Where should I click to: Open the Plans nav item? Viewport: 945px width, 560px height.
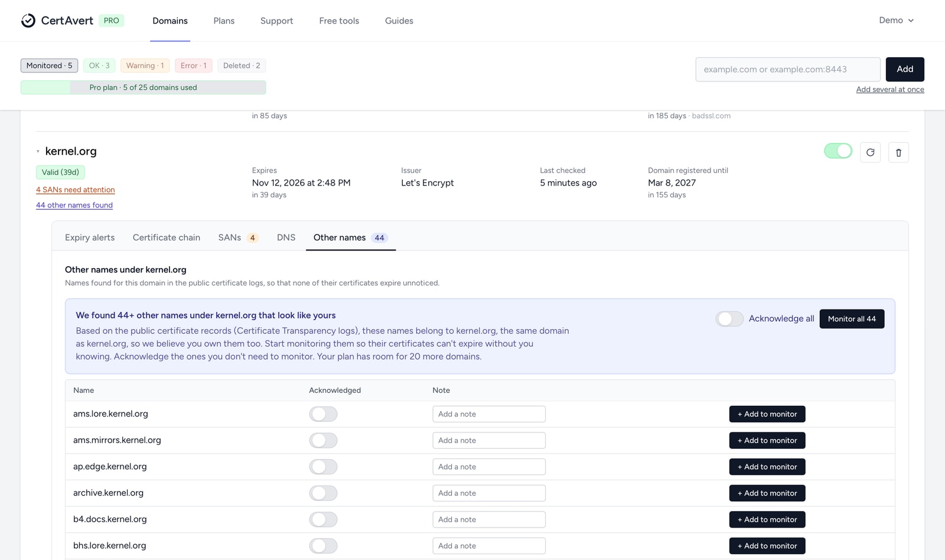click(224, 21)
